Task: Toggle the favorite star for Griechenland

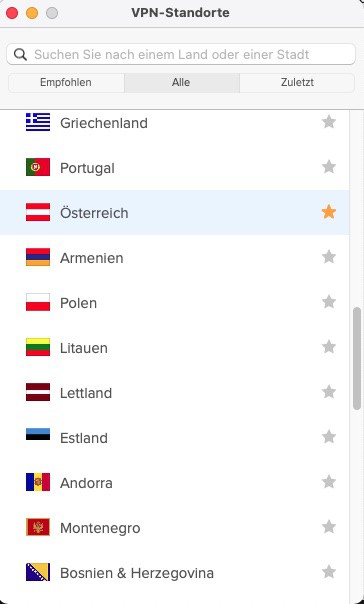Action: point(329,122)
